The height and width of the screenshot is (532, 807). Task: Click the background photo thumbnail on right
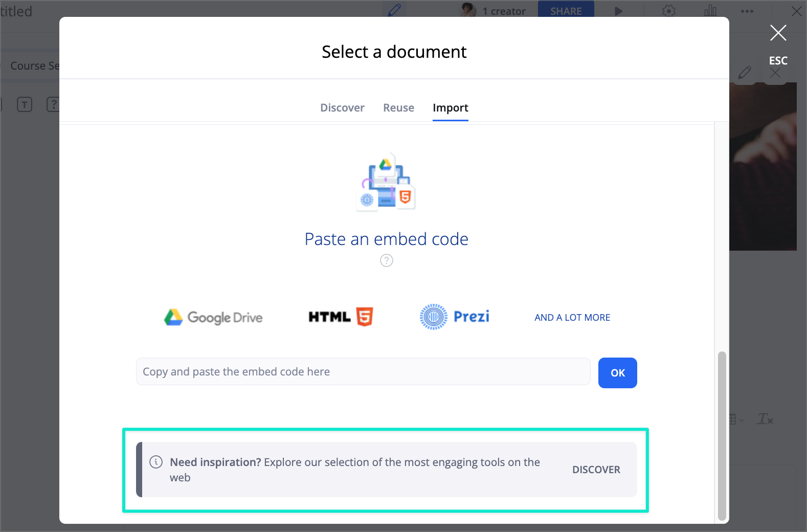click(x=763, y=167)
